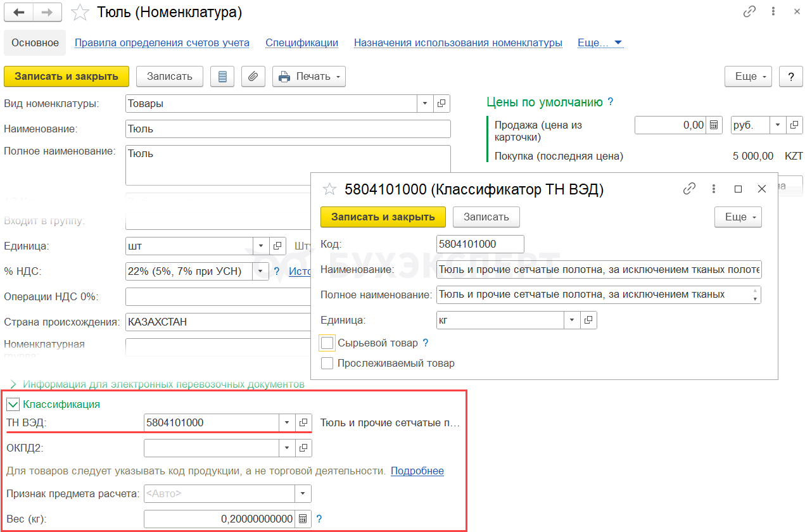Open three-dots menu in ТН ВЭД dialog

click(714, 189)
